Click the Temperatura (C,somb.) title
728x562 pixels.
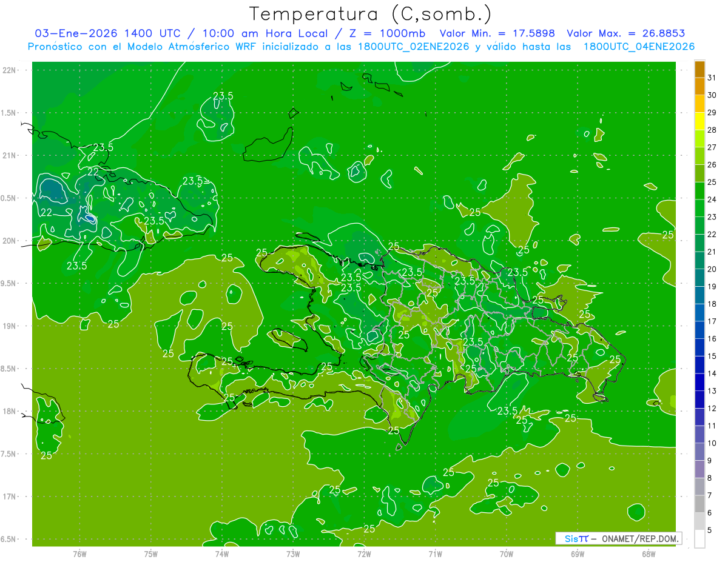[371, 13]
